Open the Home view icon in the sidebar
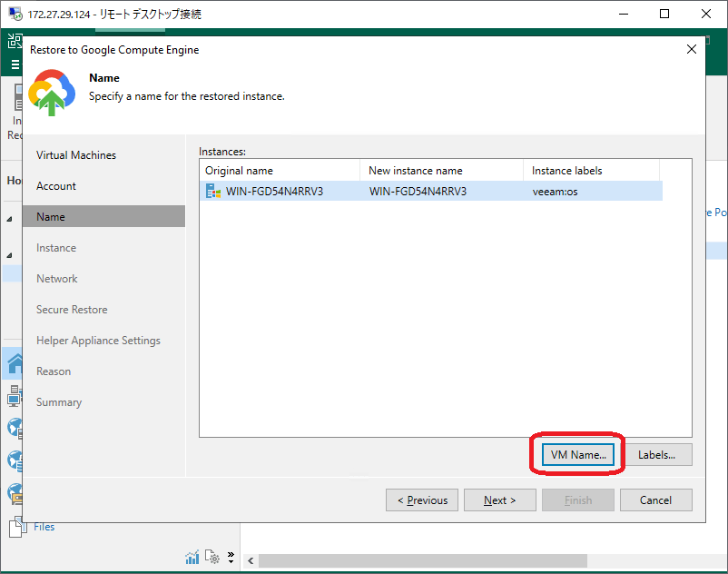This screenshot has width=728, height=574. 15,363
